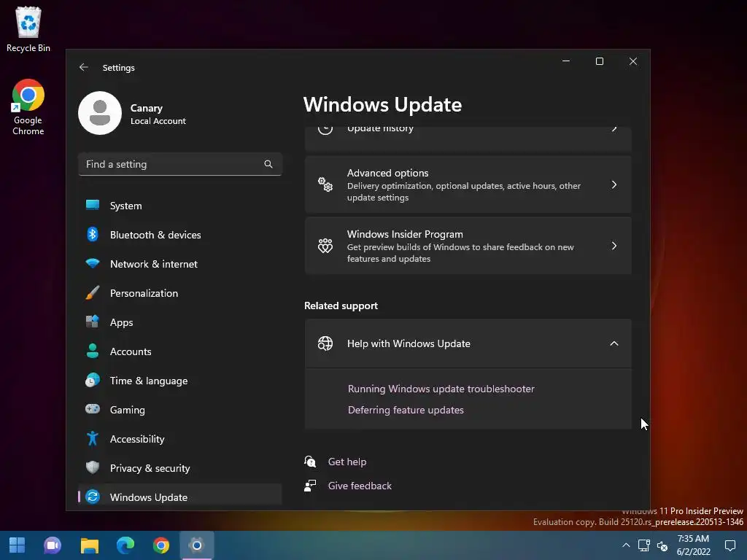
Task: Close the Settings window
Action: point(632,61)
